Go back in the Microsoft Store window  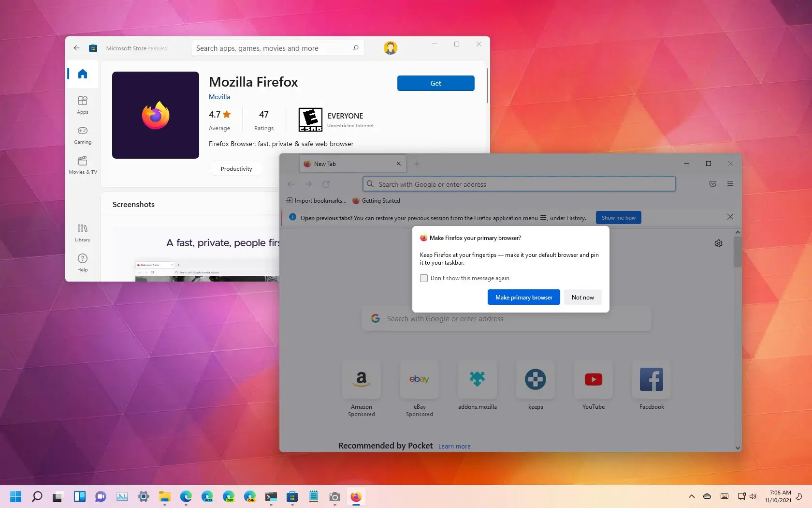(x=76, y=48)
